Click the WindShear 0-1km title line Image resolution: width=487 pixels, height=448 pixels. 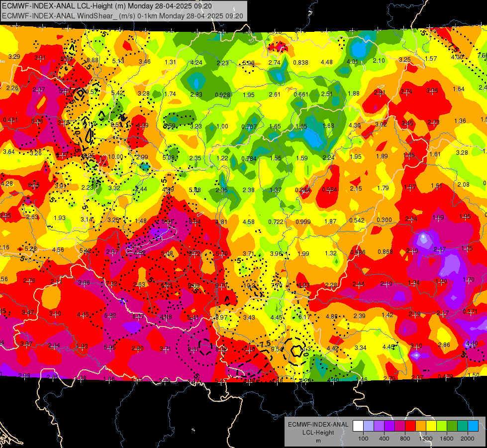122,16
